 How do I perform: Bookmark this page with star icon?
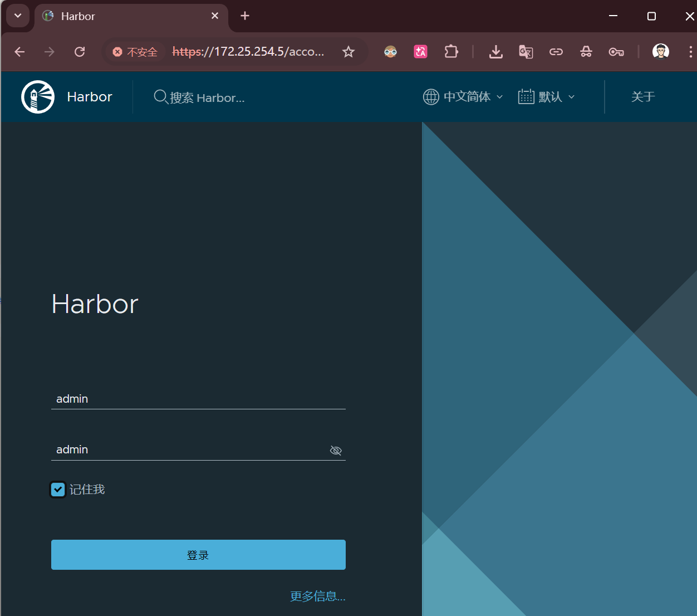[x=348, y=52]
